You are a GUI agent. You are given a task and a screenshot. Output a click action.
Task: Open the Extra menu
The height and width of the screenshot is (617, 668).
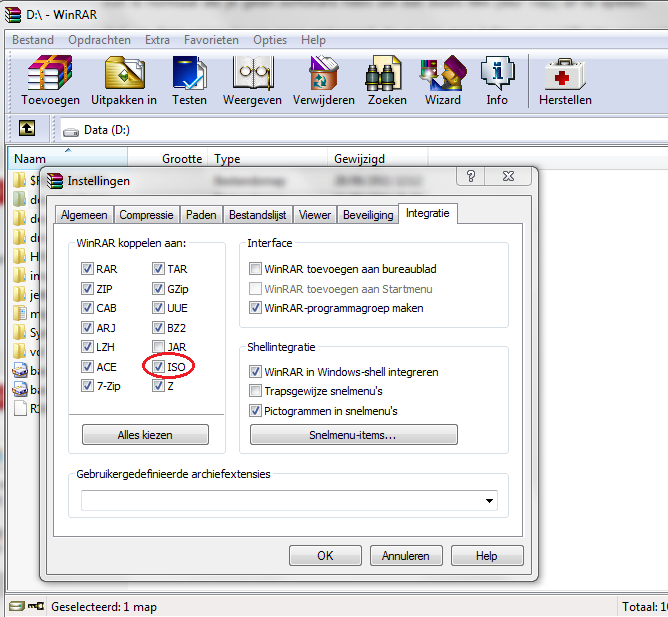click(x=157, y=40)
